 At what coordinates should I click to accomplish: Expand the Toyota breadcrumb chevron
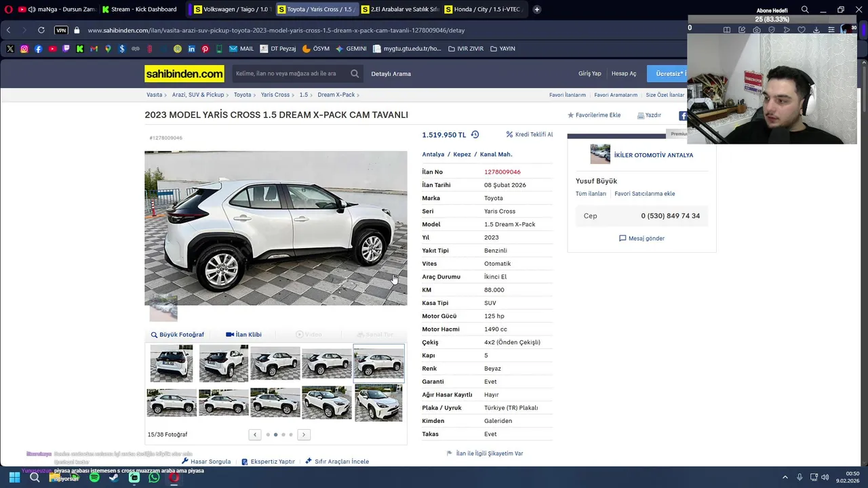255,95
